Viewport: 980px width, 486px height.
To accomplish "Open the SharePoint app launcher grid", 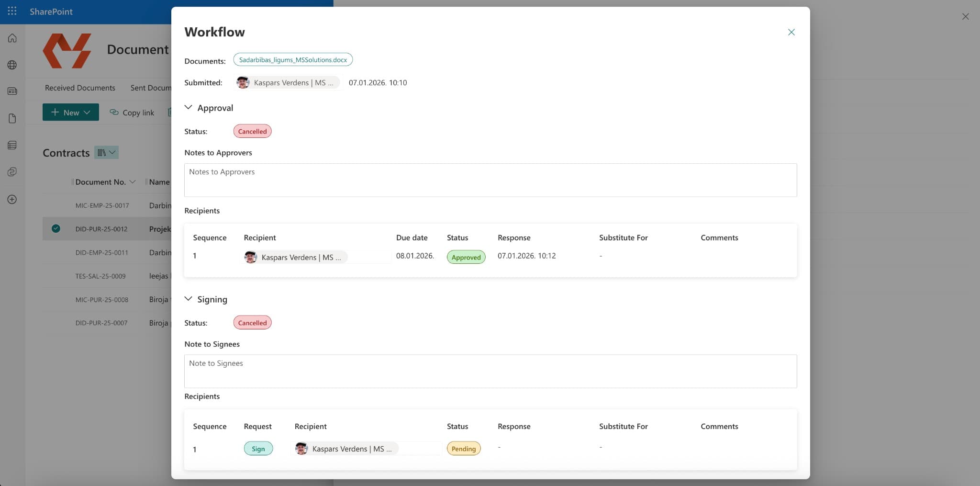I will [x=12, y=11].
